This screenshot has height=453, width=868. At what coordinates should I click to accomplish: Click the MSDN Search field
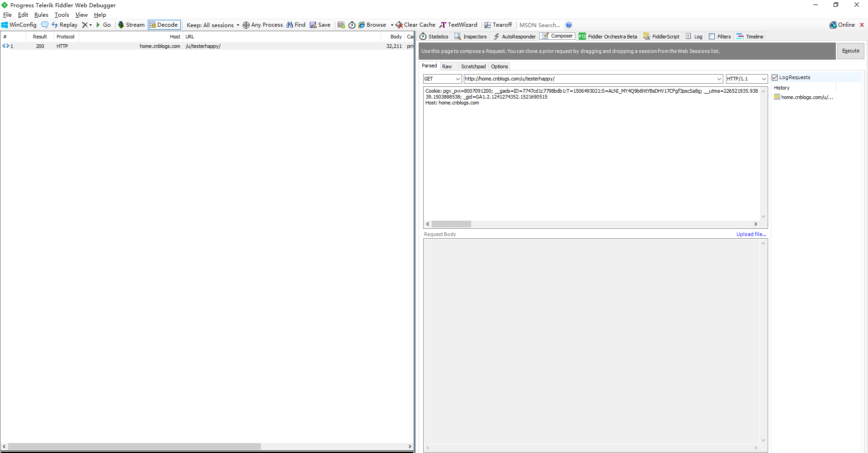(x=540, y=25)
